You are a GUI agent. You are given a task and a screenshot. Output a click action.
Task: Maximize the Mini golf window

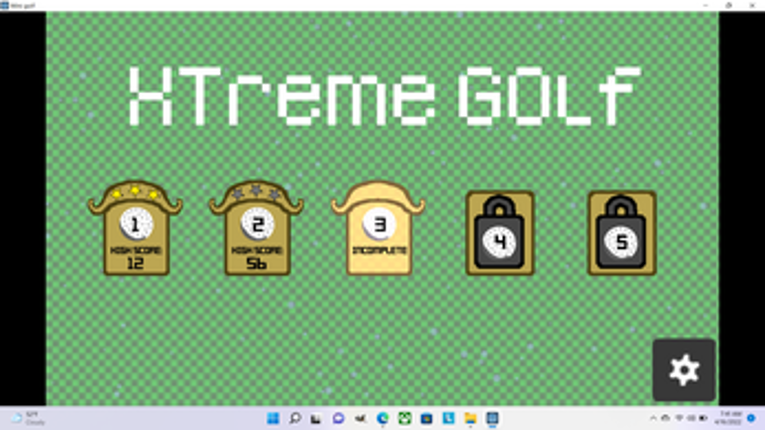pos(728,5)
